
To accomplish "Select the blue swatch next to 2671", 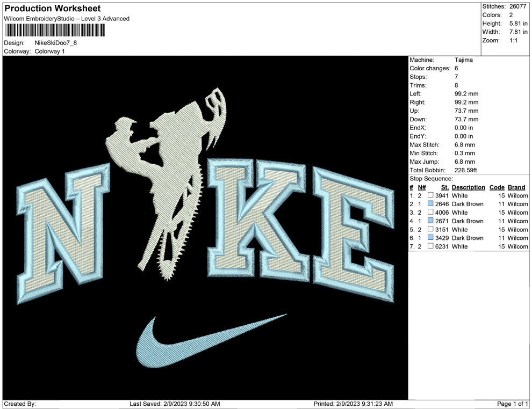I will 430,220.
